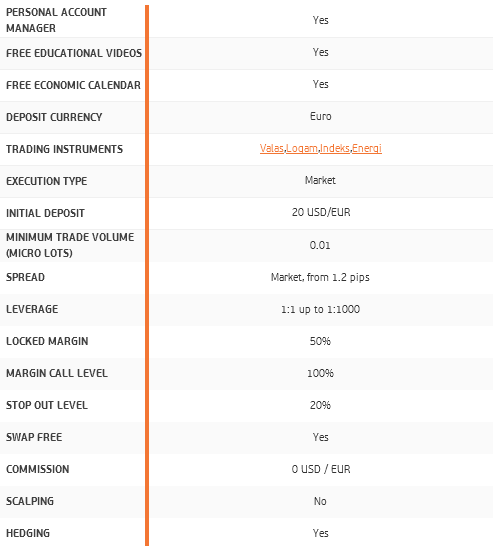
Task: Select the Locked Margin 50% value
Action: point(320,341)
